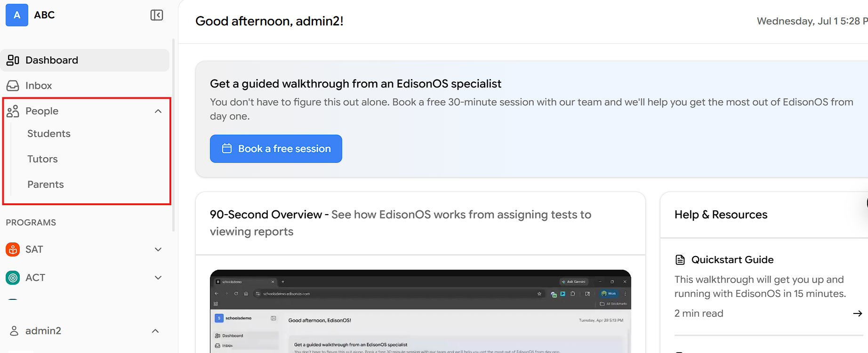Click the SAT program label
The image size is (868, 353).
[x=34, y=249]
